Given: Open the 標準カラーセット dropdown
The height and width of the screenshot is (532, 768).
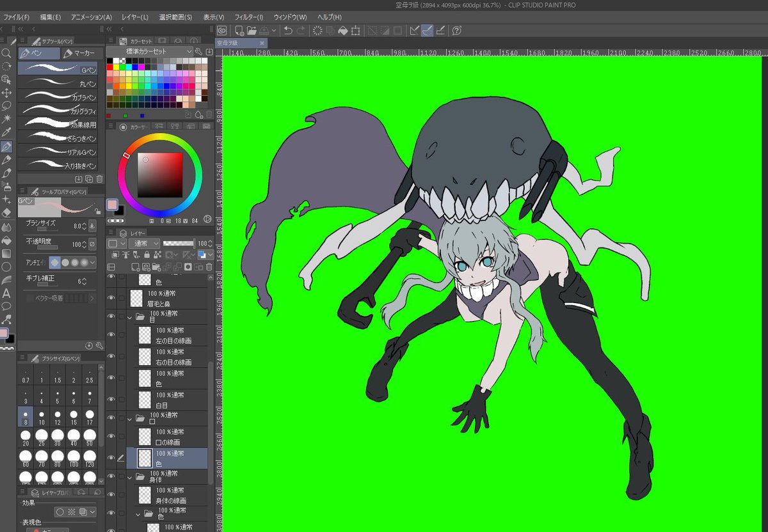Looking at the screenshot, I should [150, 51].
